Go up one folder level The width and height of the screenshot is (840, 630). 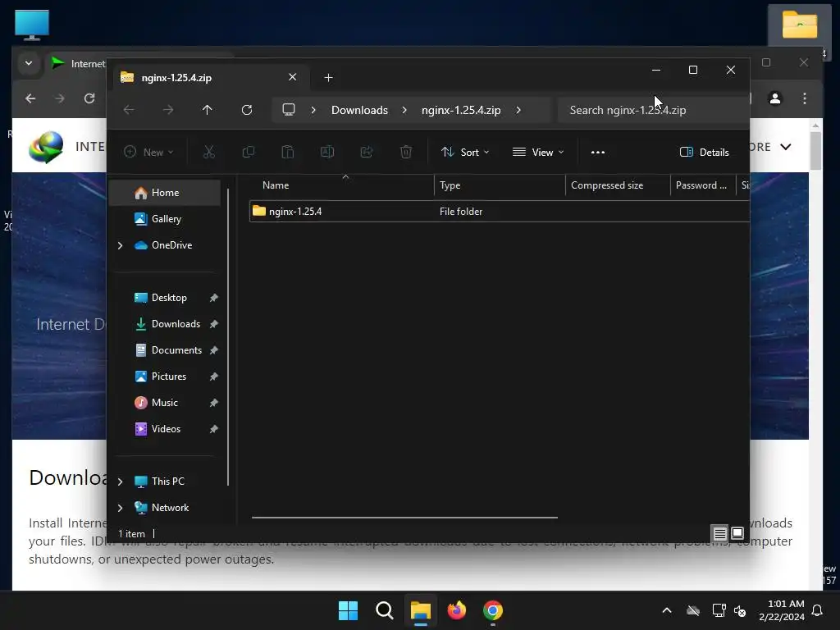208,110
